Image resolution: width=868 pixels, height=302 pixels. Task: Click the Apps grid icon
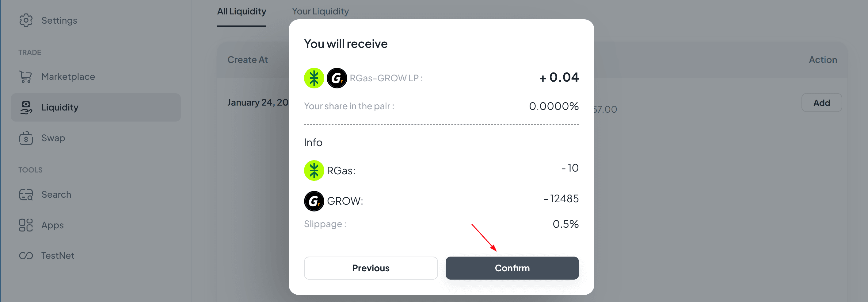pos(26,225)
